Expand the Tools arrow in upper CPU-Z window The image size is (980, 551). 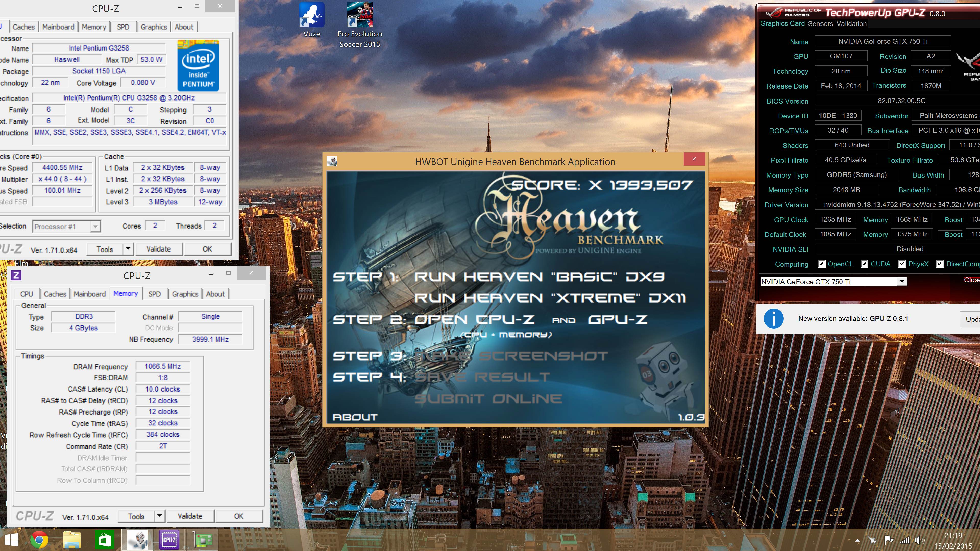point(128,249)
